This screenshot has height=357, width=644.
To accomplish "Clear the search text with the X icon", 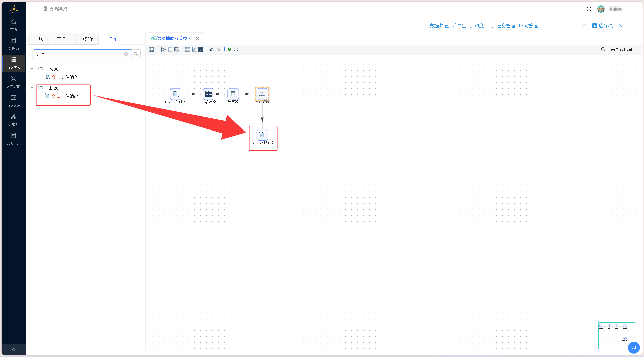I will (126, 54).
